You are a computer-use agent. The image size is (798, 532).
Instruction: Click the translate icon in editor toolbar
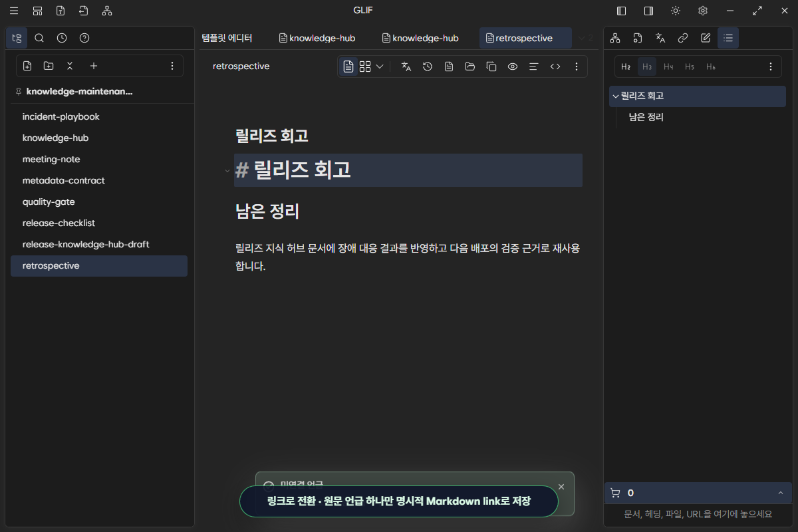pos(406,66)
